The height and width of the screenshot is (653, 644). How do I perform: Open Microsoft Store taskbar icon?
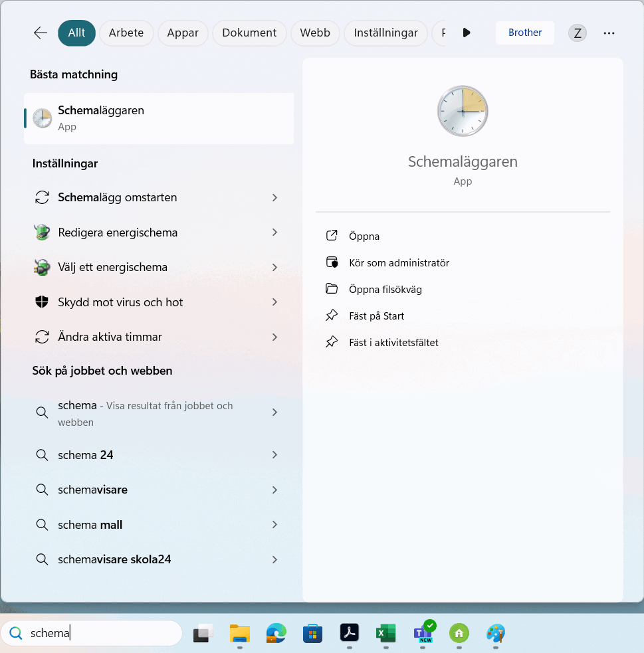pyautogui.click(x=312, y=633)
